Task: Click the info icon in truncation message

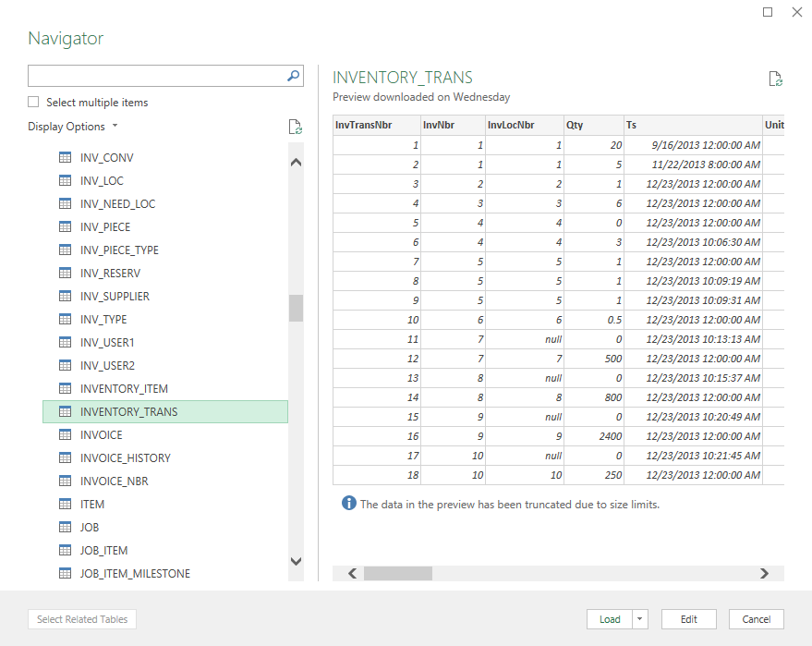Action: tap(348, 504)
